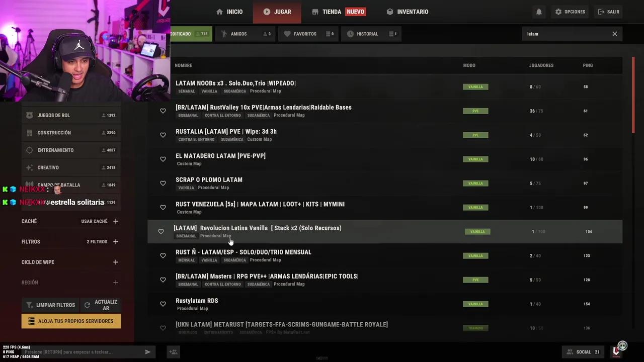
Task: Click the Historial clock icon
Action: [x=350, y=34]
